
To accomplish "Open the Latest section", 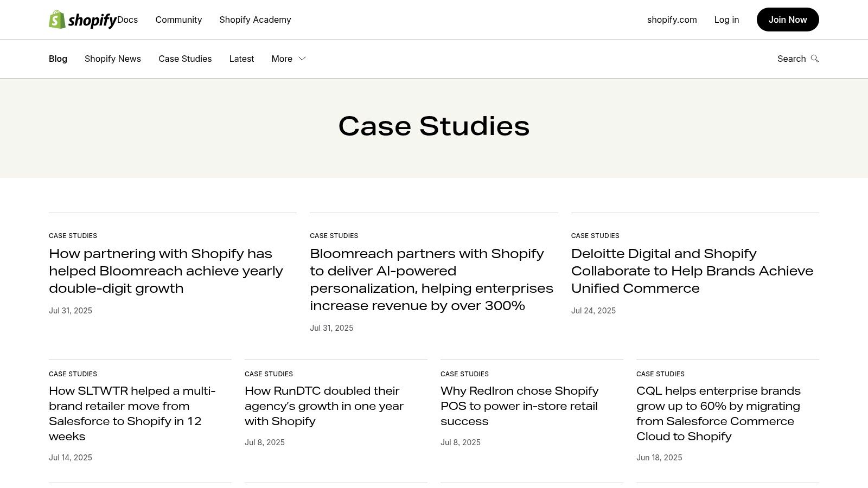I will (241, 59).
